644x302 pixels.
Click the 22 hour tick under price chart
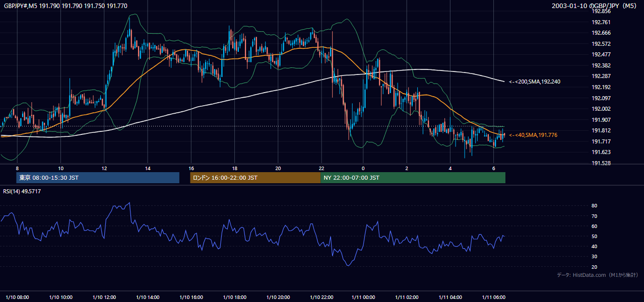[321, 168]
